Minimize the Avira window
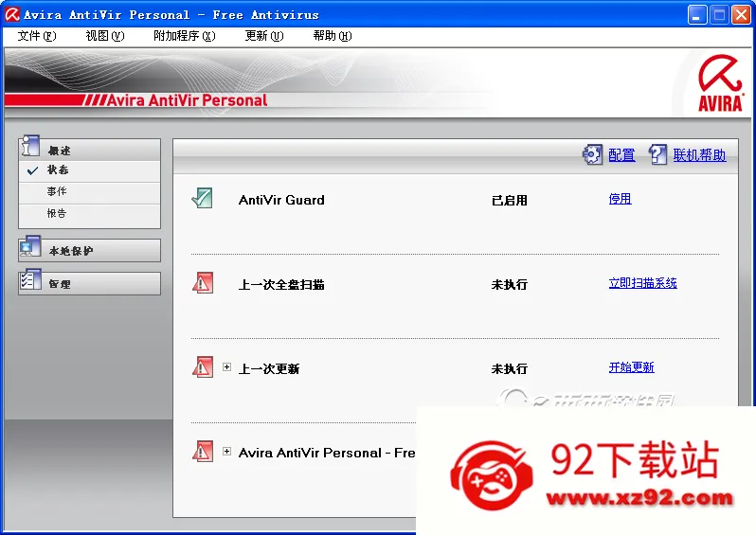The height and width of the screenshot is (535, 756). click(696, 15)
